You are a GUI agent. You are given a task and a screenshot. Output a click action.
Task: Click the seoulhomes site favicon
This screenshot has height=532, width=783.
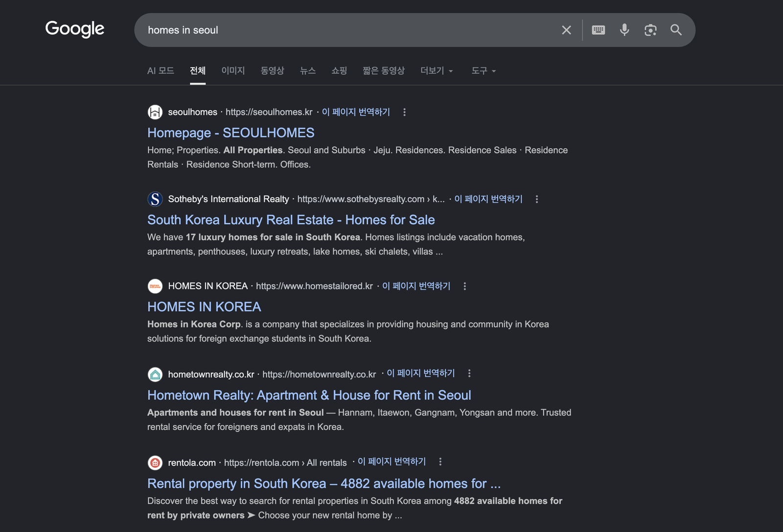pyautogui.click(x=155, y=112)
